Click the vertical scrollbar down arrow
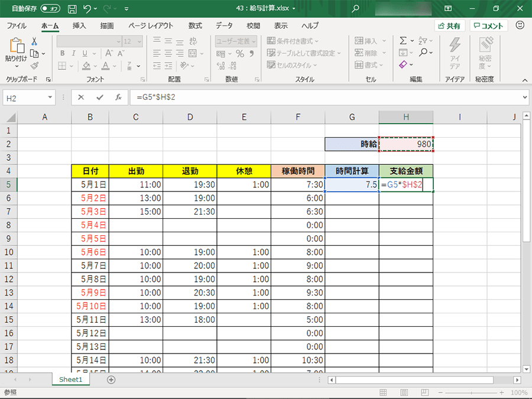Viewport: 532px width, 399px height. pos(526,369)
